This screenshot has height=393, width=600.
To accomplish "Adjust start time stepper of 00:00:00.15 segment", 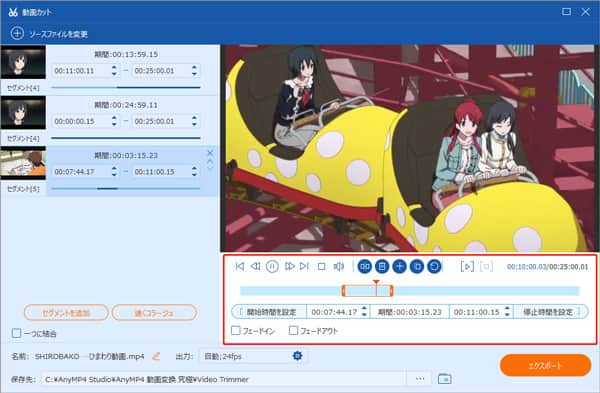I will [114, 121].
